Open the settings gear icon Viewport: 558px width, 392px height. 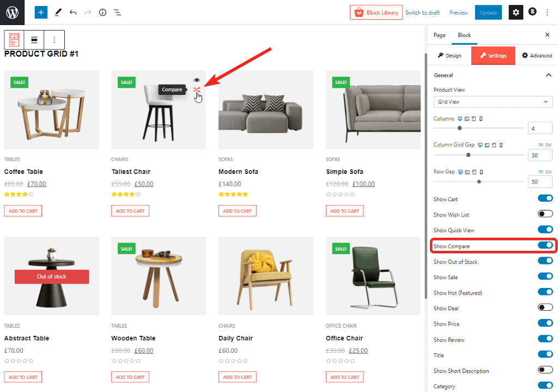516,12
